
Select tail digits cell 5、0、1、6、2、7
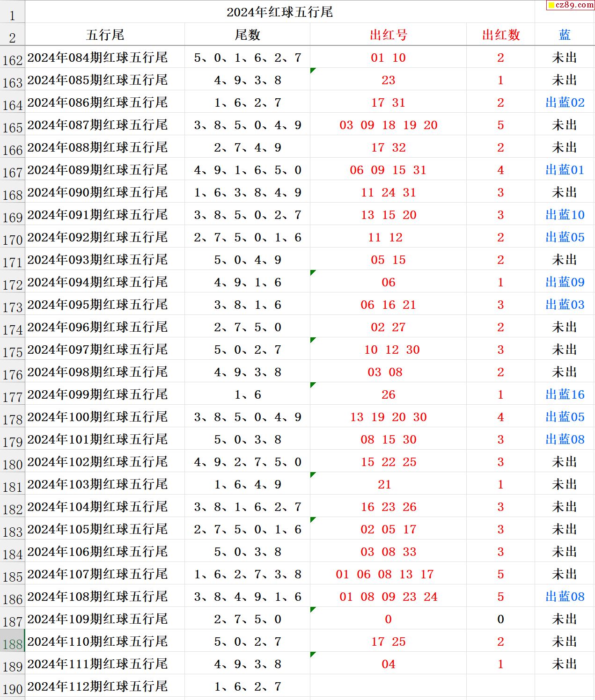(x=247, y=57)
